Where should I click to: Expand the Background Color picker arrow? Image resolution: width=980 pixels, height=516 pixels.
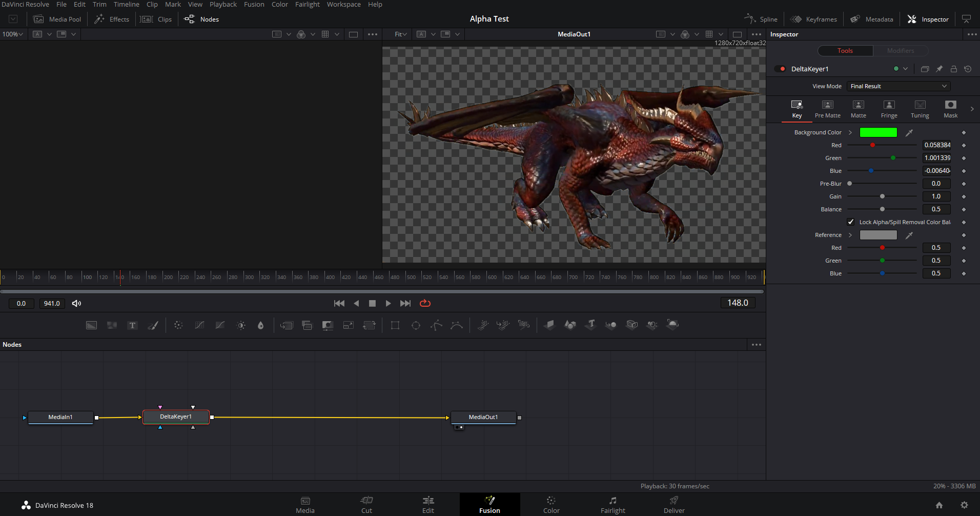[x=850, y=132]
